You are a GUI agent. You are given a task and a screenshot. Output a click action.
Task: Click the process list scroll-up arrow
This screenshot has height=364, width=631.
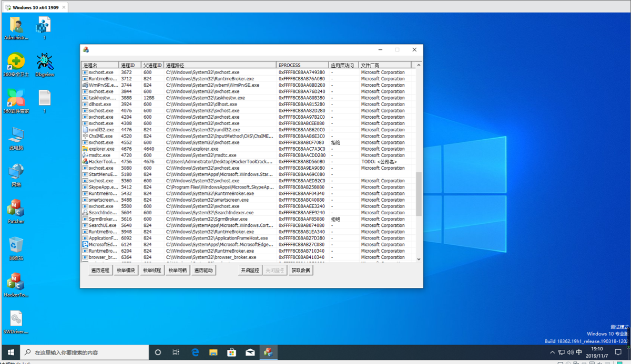[419, 65]
